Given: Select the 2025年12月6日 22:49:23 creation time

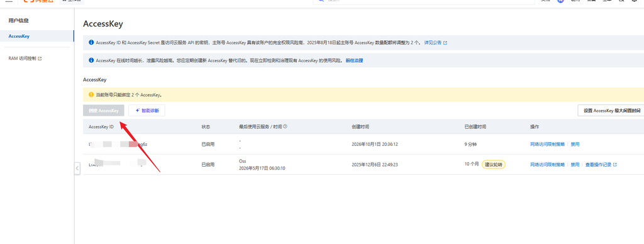Looking at the screenshot, I should coord(375,164).
